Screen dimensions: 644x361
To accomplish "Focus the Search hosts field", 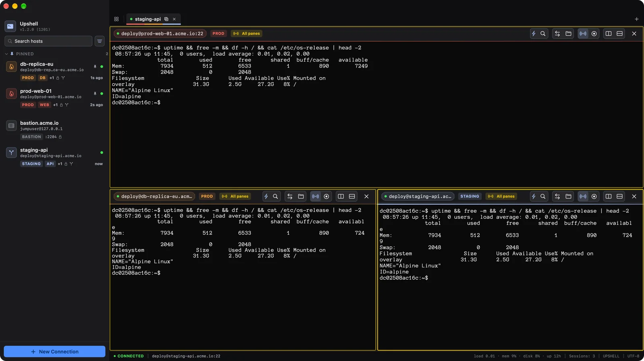I will 48,41.
